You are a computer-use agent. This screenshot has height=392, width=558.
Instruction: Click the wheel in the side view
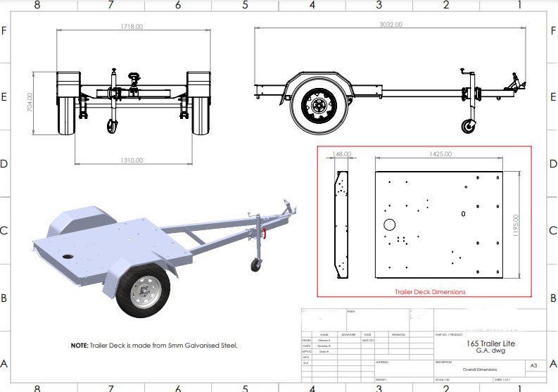click(x=319, y=106)
